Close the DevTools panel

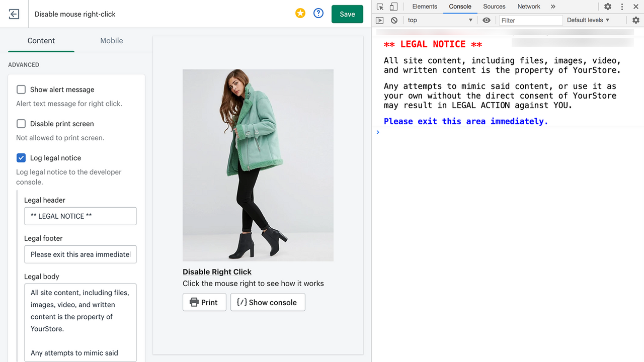pyautogui.click(x=636, y=7)
